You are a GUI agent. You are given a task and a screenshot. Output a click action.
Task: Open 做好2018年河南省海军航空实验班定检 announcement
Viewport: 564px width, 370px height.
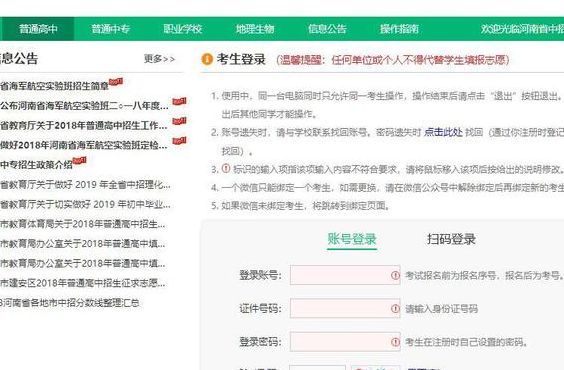coord(84,145)
